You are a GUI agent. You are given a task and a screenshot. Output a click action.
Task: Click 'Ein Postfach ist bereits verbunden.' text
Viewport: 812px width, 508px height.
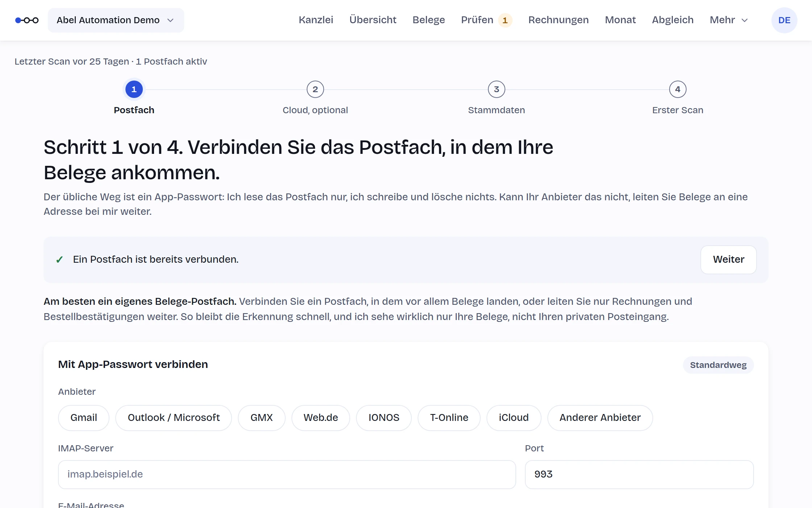tap(156, 259)
